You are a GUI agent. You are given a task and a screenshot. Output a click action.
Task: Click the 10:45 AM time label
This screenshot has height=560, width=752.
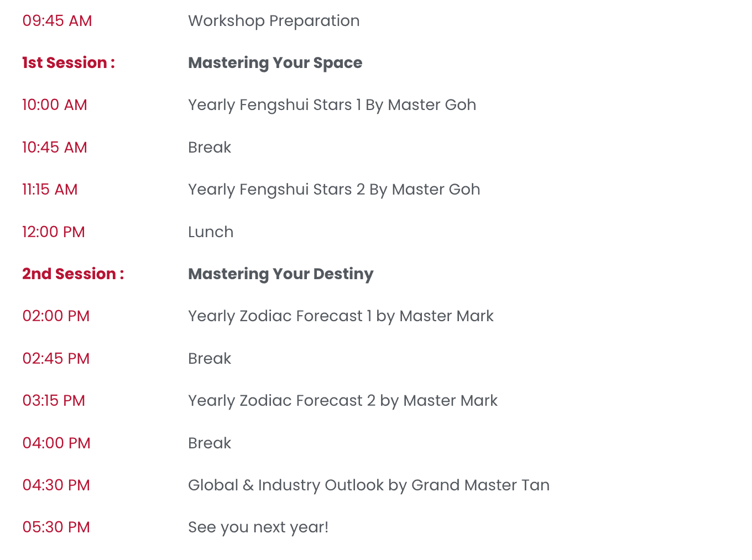click(x=55, y=148)
